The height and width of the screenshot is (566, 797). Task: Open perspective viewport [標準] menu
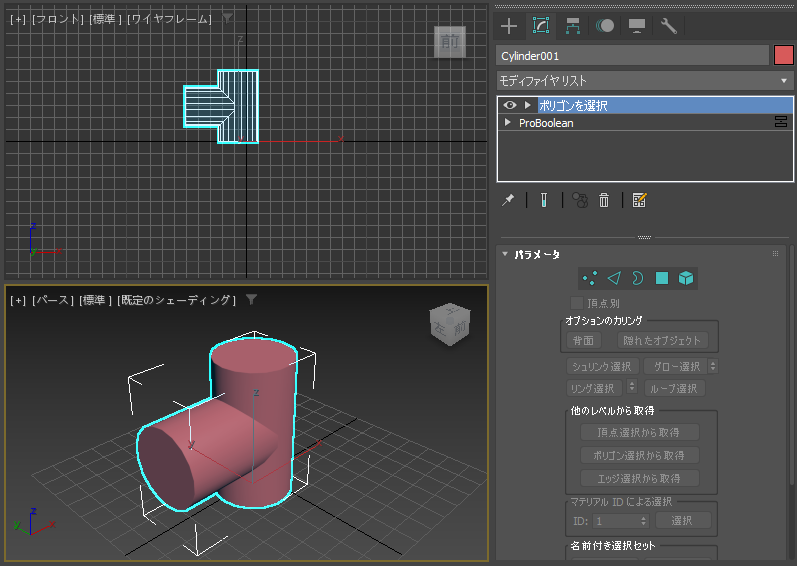[x=95, y=300]
